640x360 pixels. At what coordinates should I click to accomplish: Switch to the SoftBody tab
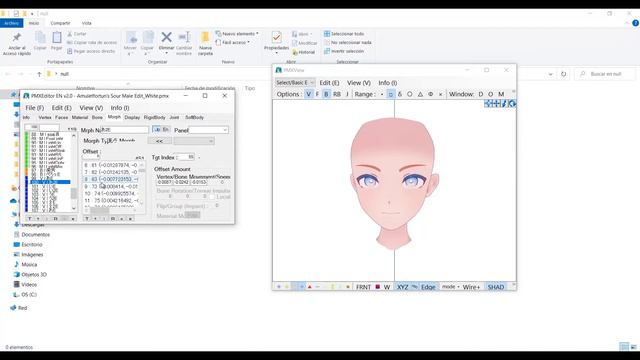coord(194,118)
